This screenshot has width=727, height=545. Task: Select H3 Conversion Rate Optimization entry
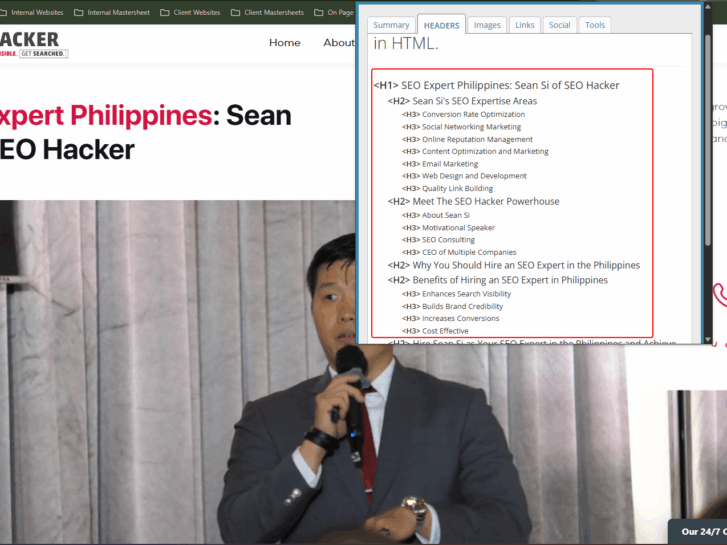point(463,114)
